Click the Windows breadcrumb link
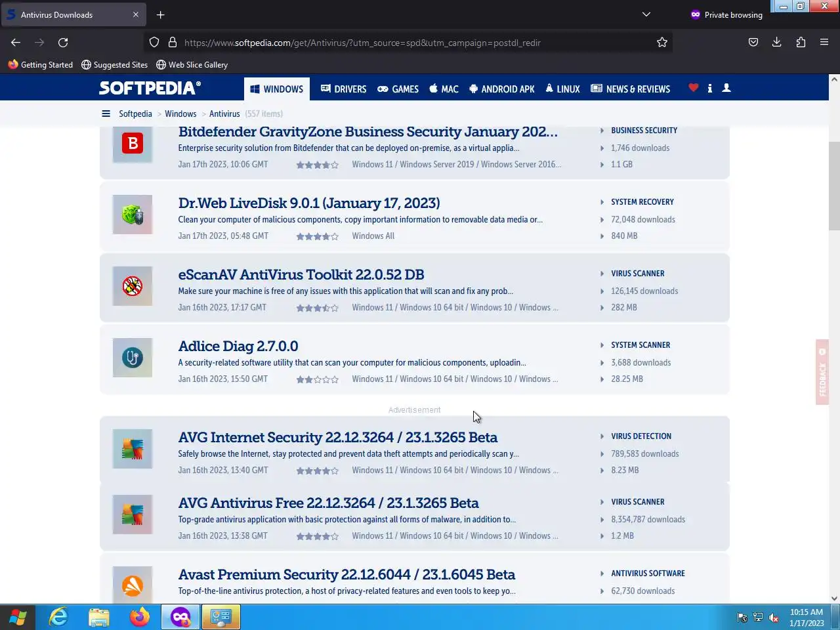Image resolution: width=840 pixels, height=630 pixels. [180, 114]
